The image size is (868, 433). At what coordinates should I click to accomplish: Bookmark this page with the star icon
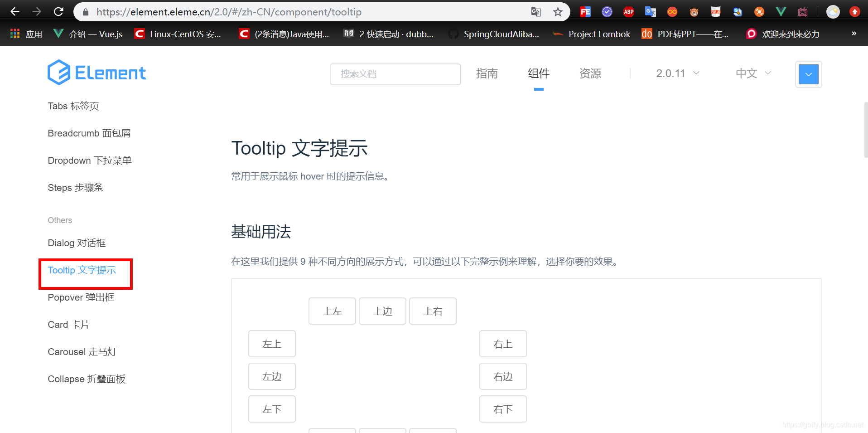click(x=558, y=12)
